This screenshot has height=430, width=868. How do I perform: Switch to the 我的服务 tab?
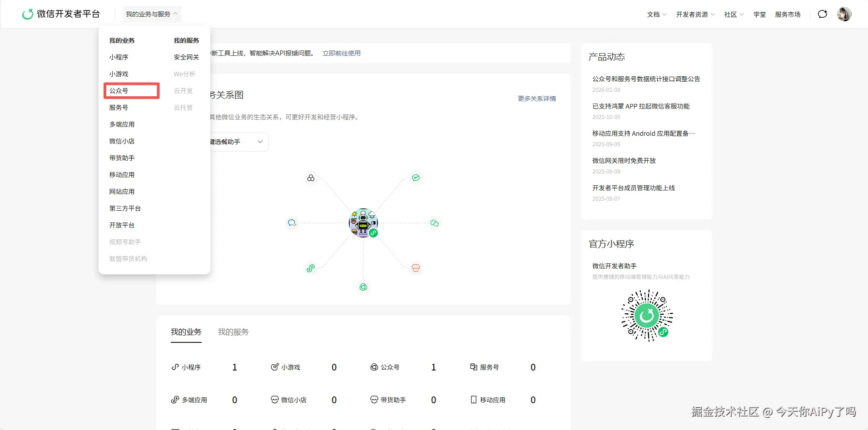click(233, 332)
